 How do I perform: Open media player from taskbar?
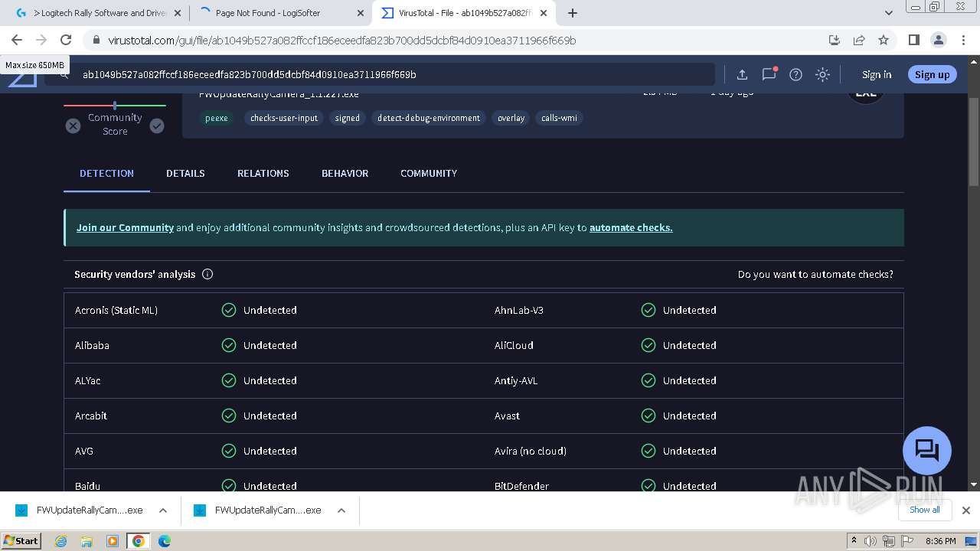pos(113,541)
